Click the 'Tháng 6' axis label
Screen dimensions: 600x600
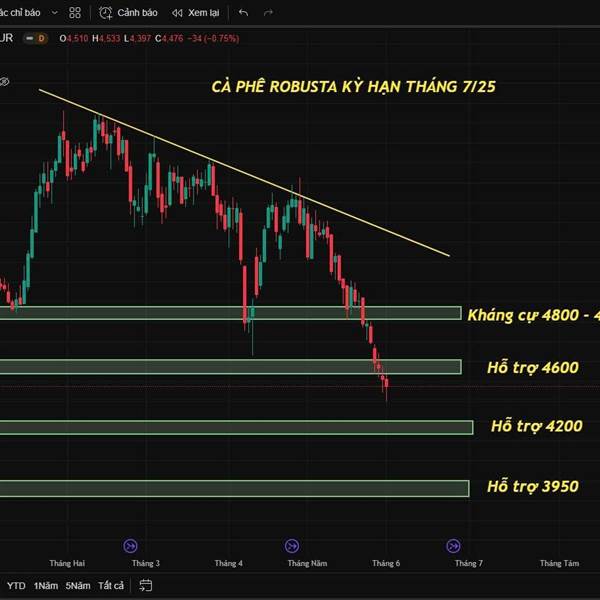tap(386, 563)
